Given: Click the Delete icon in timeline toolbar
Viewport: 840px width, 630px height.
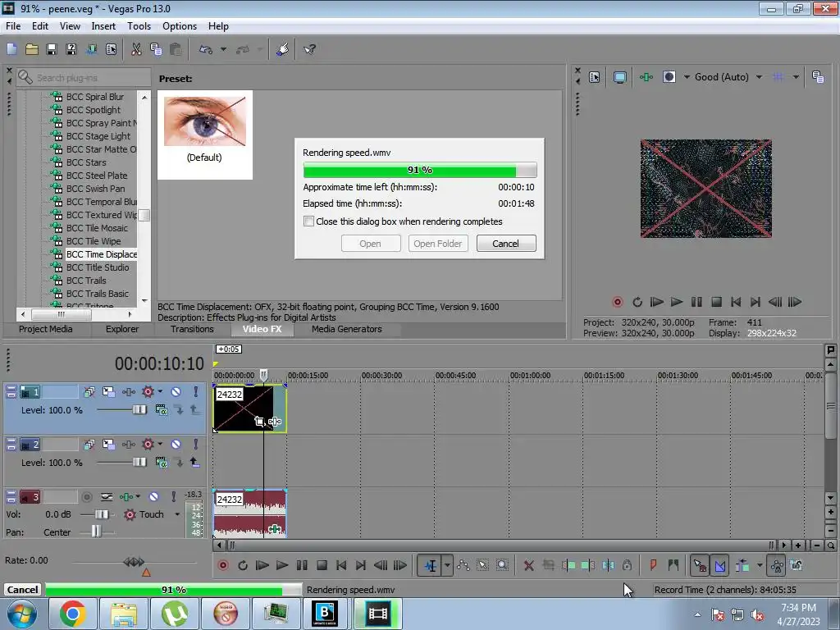Looking at the screenshot, I should point(529,565).
